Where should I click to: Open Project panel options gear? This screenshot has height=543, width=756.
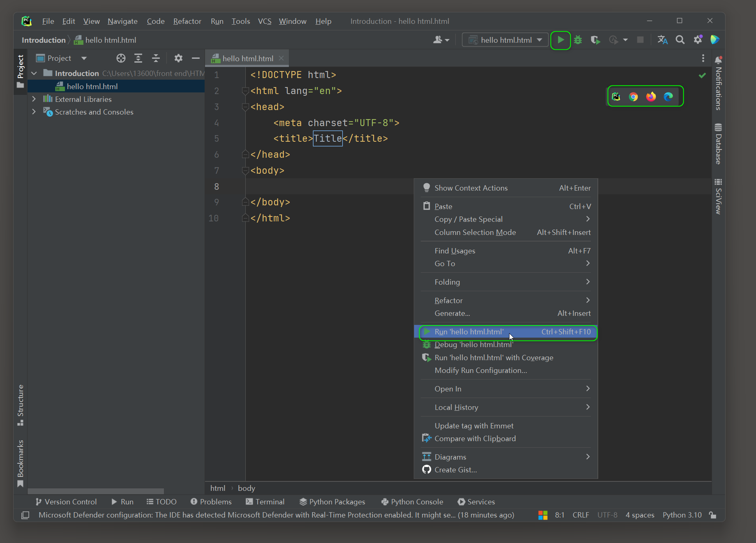point(178,58)
